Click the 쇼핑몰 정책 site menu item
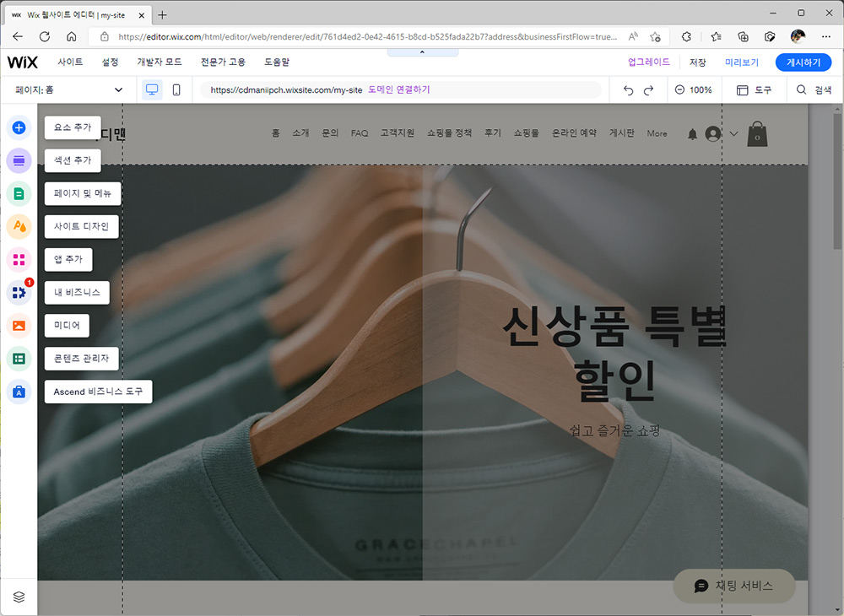The image size is (844, 616). pos(450,132)
